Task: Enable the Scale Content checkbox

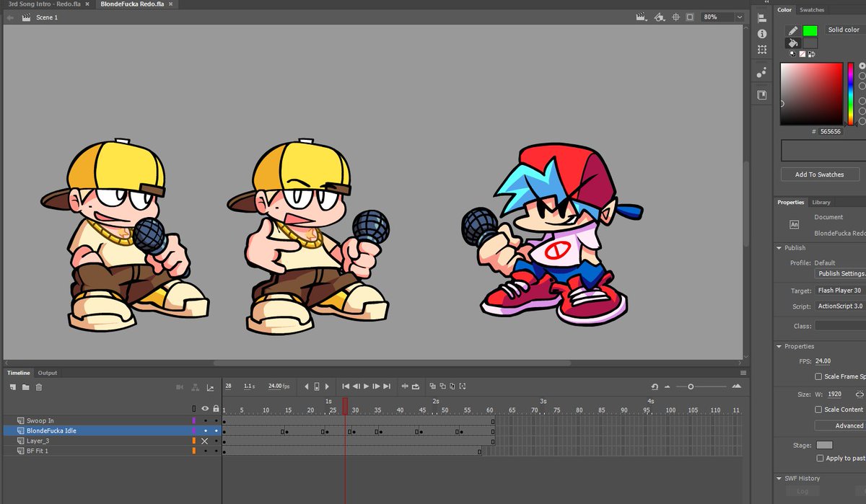Action: click(x=818, y=410)
